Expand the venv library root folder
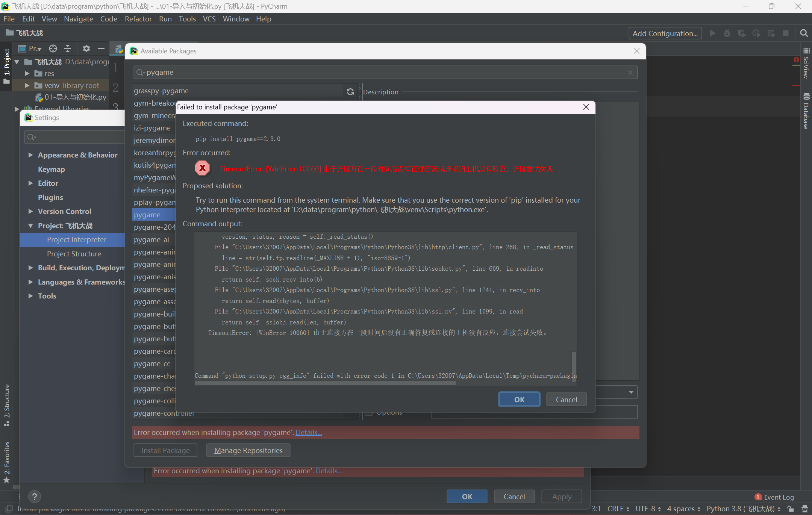 click(27, 85)
